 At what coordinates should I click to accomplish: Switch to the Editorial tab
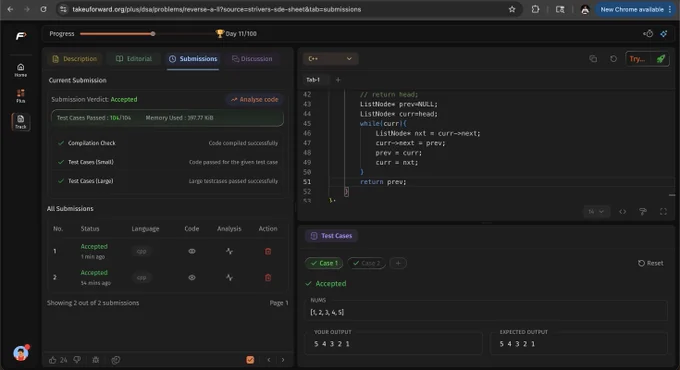tap(134, 59)
